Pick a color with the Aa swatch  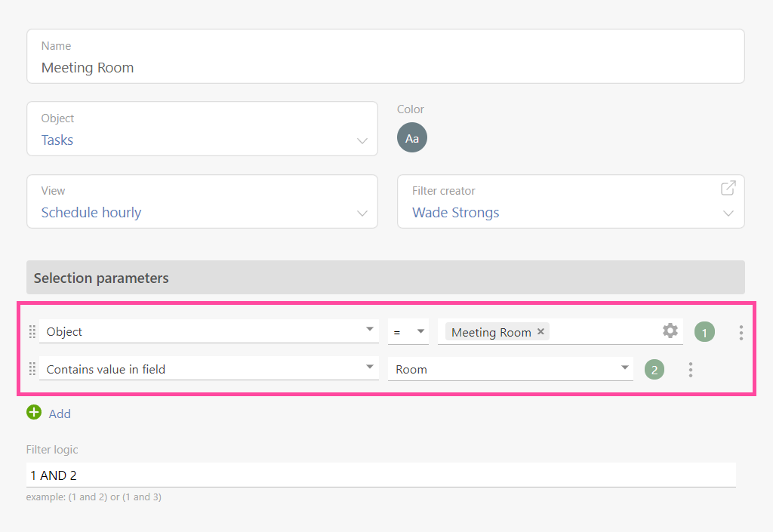click(412, 137)
